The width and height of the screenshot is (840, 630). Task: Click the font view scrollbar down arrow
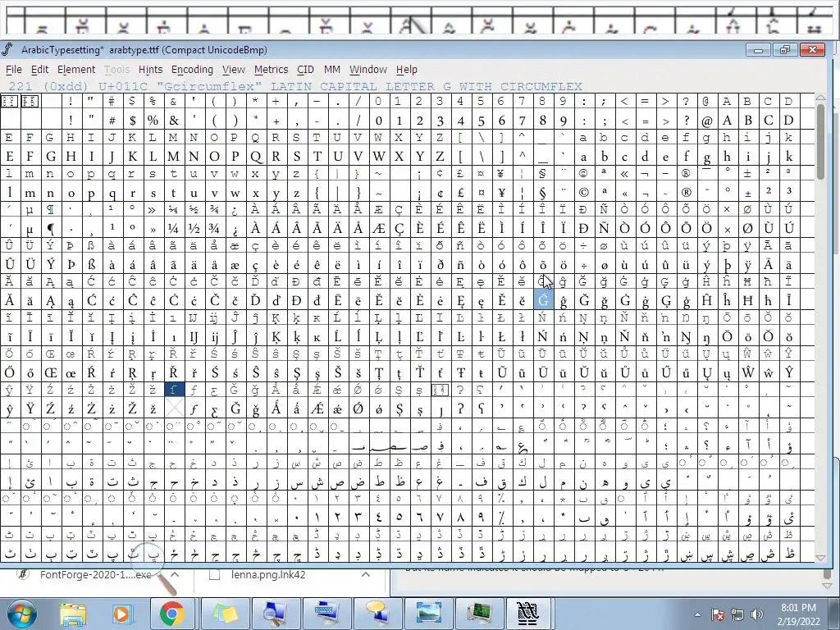coord(820,558)
